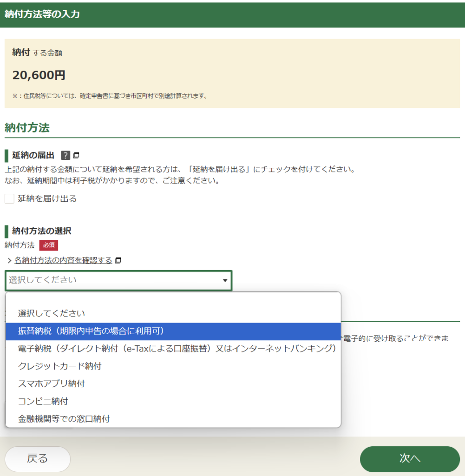Click the 納付方法等の入力 header title
This screenshot has width=465, height=476.
[x=42, y=14]
